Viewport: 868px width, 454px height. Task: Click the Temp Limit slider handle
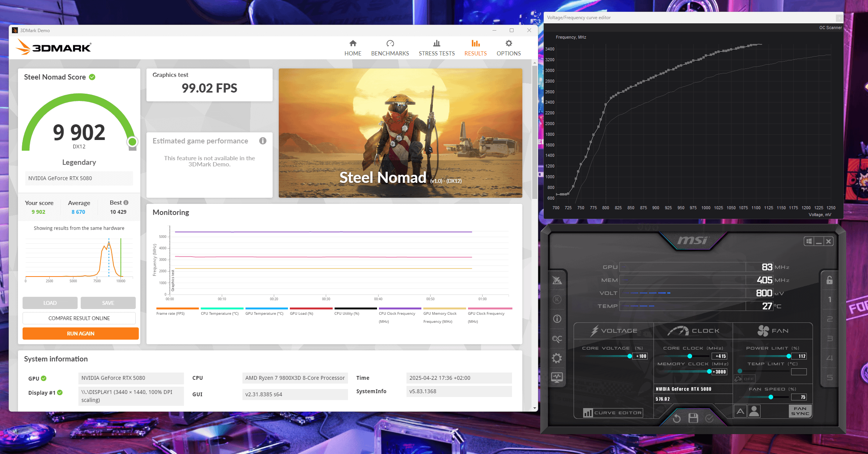(740, 371)
